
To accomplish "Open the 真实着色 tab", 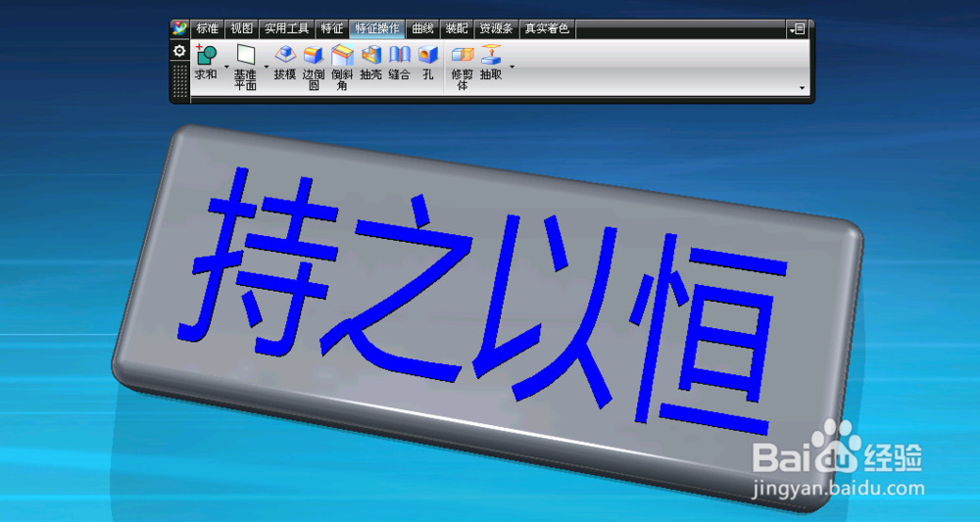I will (547, 28).
